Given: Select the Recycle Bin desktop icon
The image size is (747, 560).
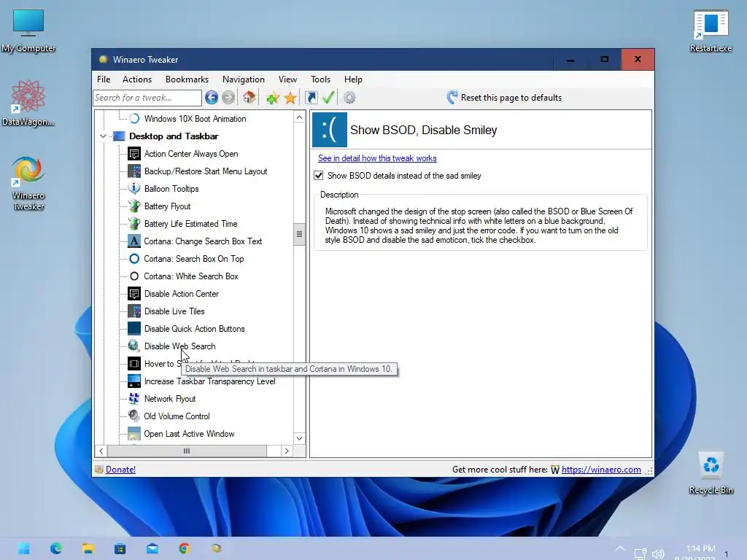Looking at the screenshot, I should pos(711,472).
